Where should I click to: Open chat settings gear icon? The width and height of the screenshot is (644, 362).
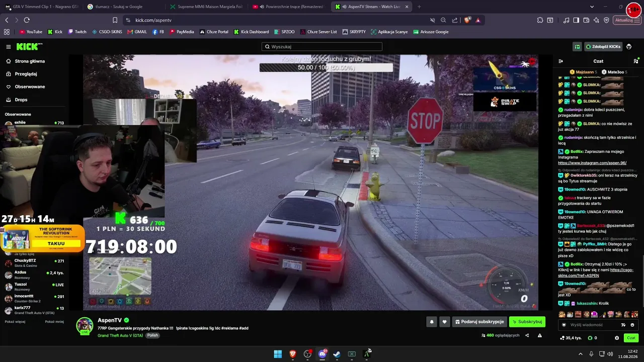(x=617, y=338)
